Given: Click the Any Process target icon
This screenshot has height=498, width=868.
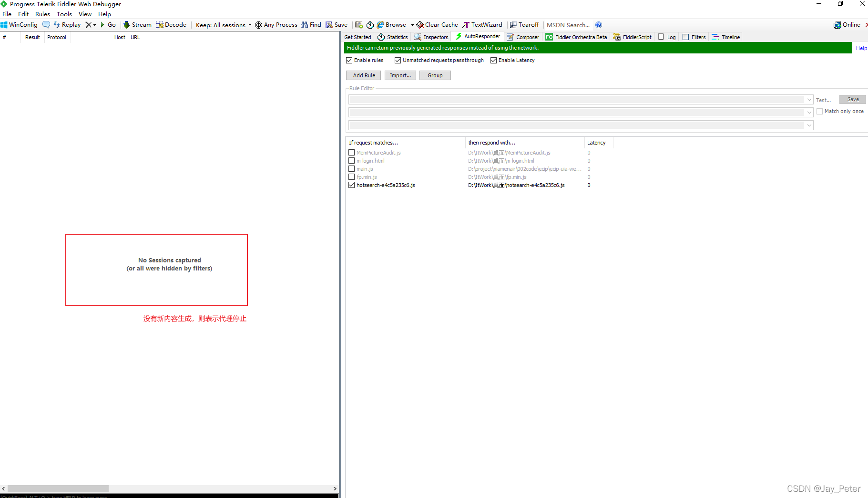Looking at the screenshot, I should 258,25.
